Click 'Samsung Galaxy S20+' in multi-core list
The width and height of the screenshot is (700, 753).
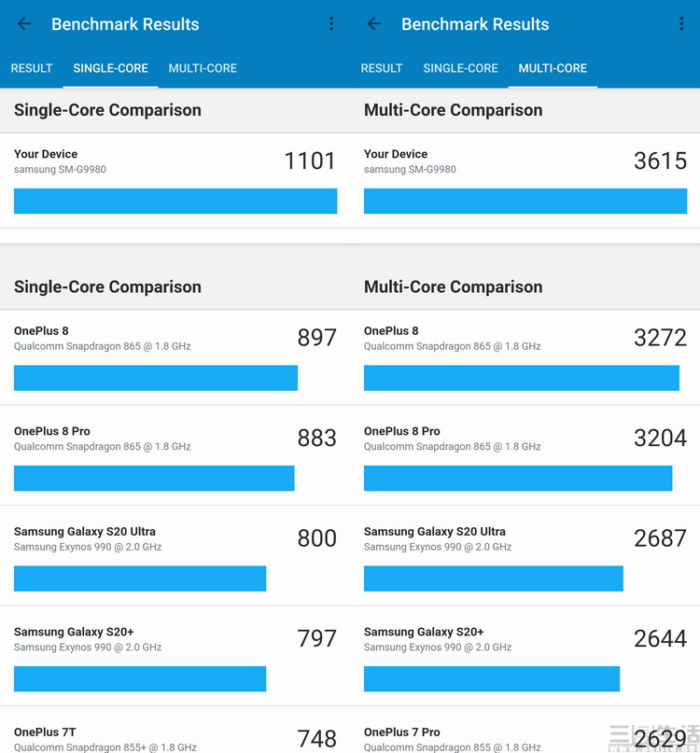424,632
